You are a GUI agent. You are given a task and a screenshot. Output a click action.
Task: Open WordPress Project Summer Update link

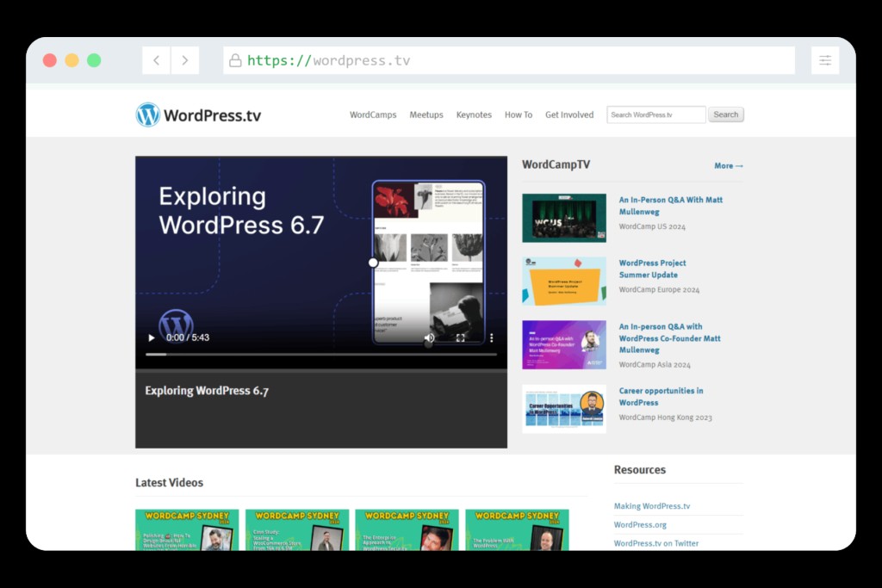(x=652, y=269)
